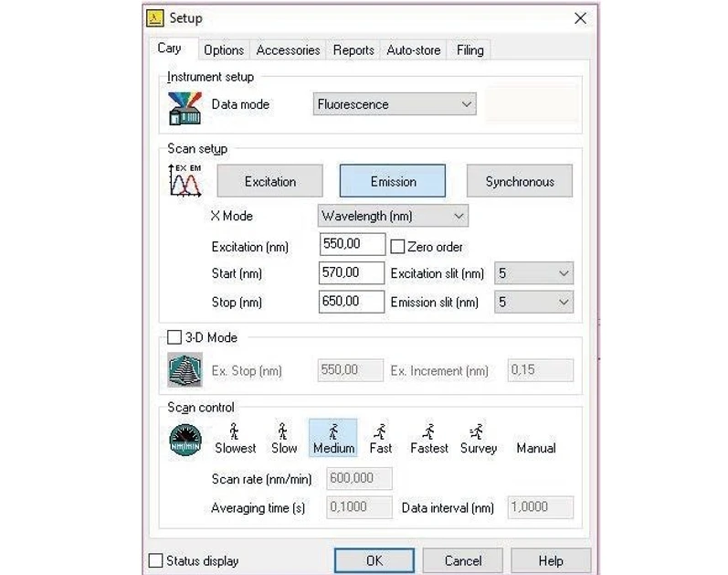
Task: Click the nm/min scan control gauge icon
Action: (x=185, y=440)
